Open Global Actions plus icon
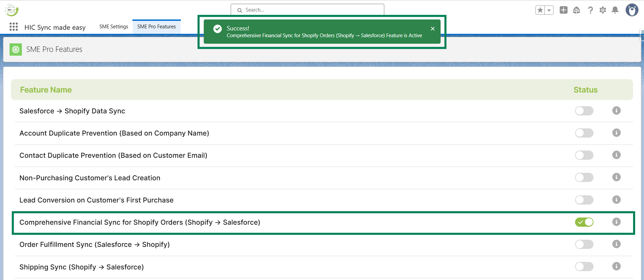 coord(563,10)
